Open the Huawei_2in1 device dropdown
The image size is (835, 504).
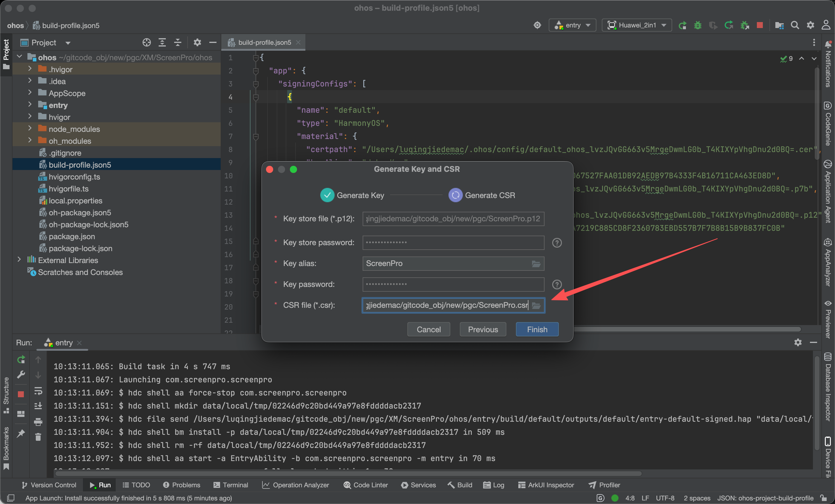coord(637,25)
